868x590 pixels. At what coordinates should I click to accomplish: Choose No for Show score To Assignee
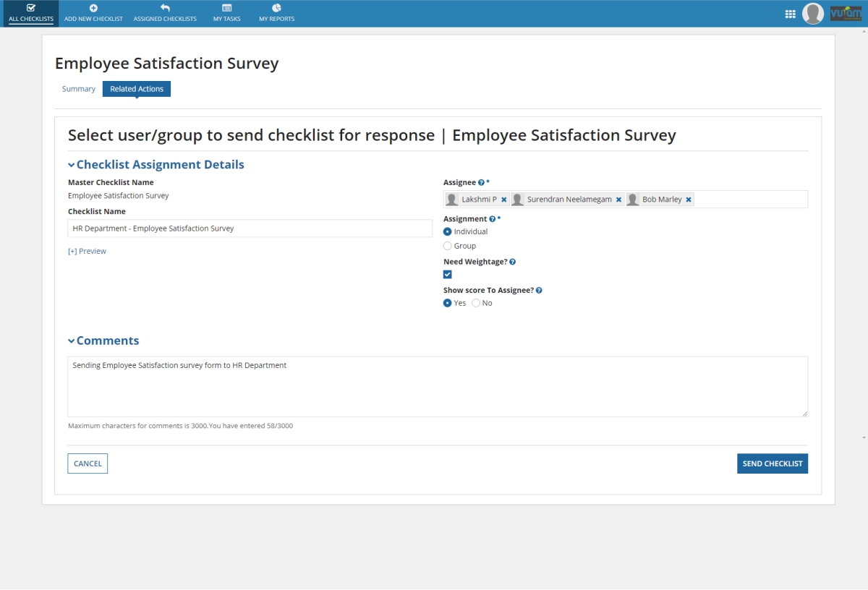pos(476,303)
